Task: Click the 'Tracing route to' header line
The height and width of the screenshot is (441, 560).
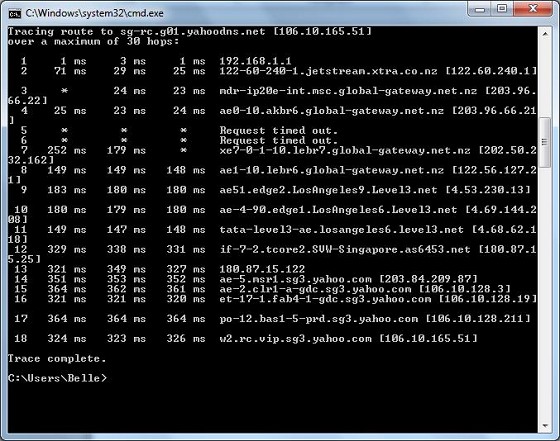Action: 190,31
